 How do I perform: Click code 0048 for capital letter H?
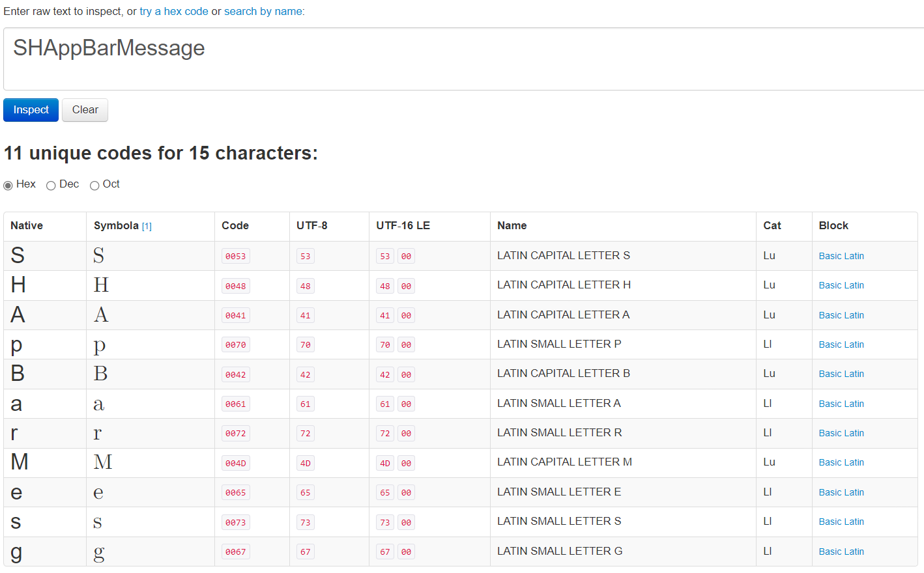click(x=235, y=286)
